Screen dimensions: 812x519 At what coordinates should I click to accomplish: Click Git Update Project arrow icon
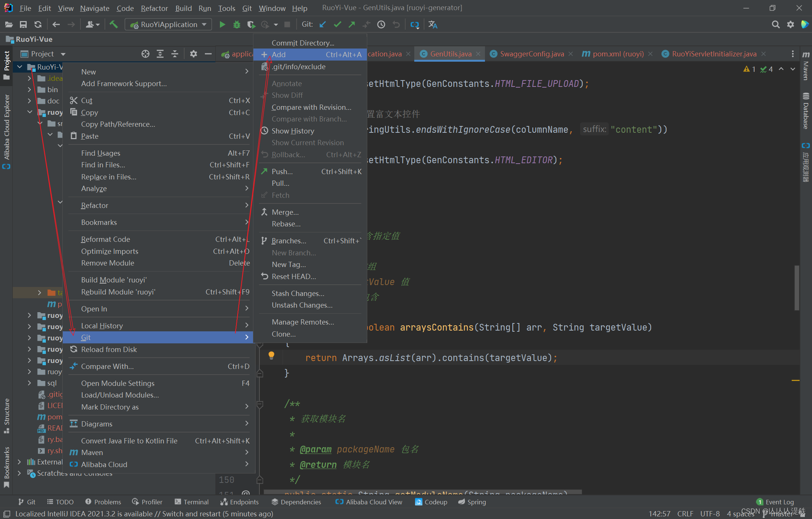tap(323, 24)
